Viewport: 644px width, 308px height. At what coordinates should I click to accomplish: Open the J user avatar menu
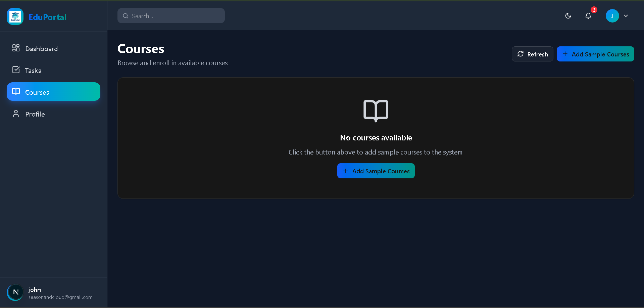612,16
